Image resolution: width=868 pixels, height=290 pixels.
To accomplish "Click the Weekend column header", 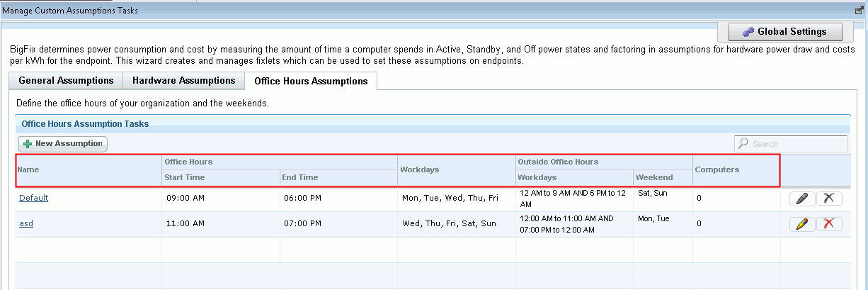I will point(654,177).
